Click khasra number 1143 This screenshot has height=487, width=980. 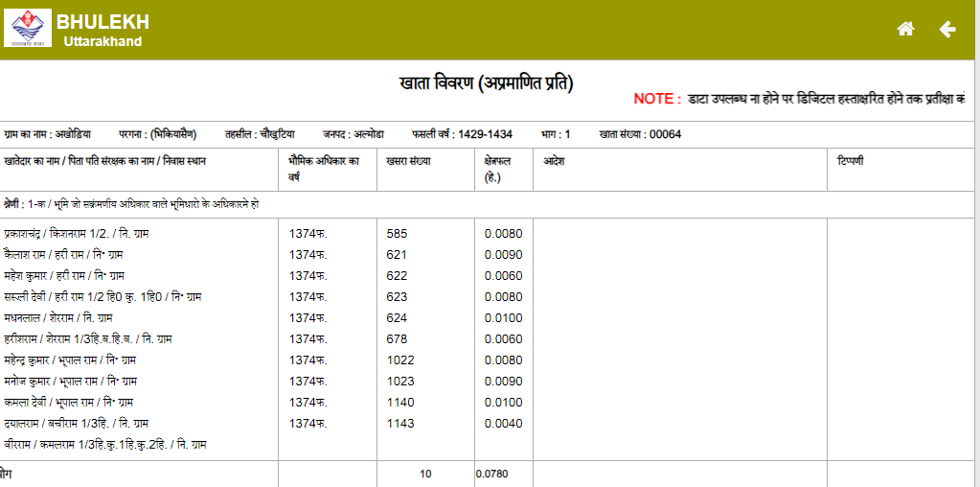400,423
